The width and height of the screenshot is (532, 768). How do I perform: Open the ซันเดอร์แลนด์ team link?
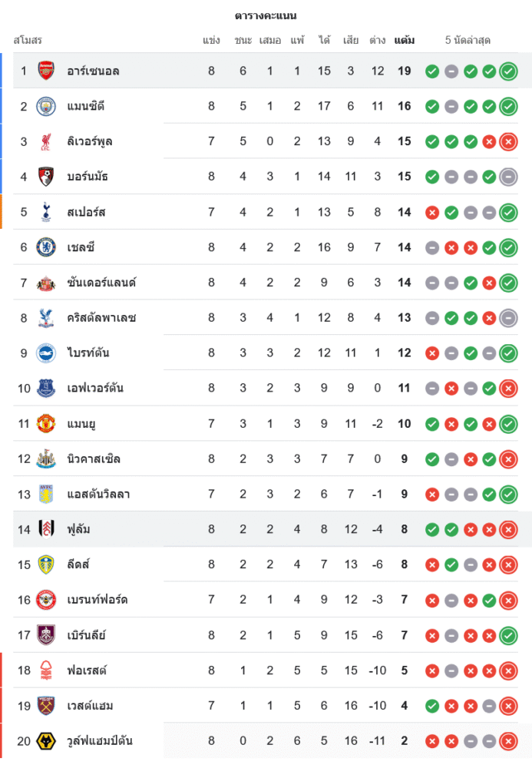101,283
